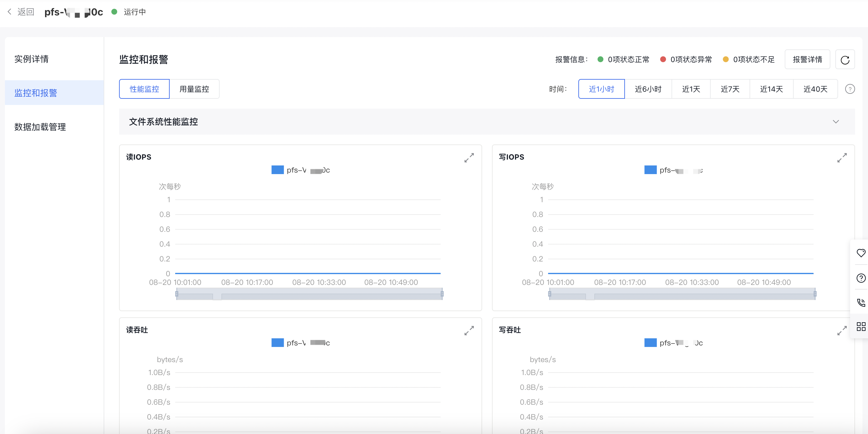Switch to the 性能监控 tab
Image resolution: width=868 pixels, height=434 pixels.
tap(144, 89)
